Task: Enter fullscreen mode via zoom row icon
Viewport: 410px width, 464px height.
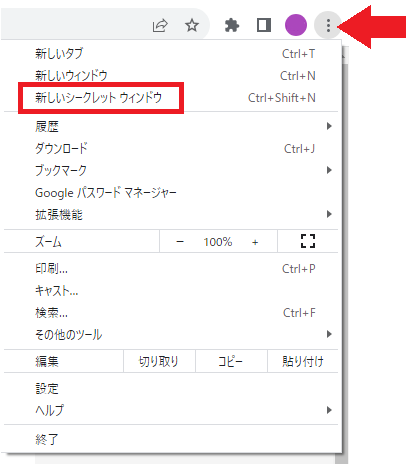Action: coord(308,241)
